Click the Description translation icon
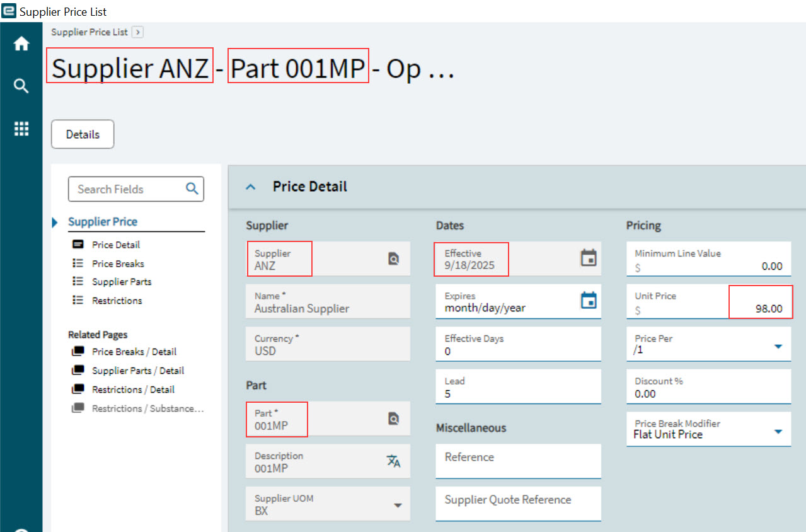806x532 pixels. (393, 461)
